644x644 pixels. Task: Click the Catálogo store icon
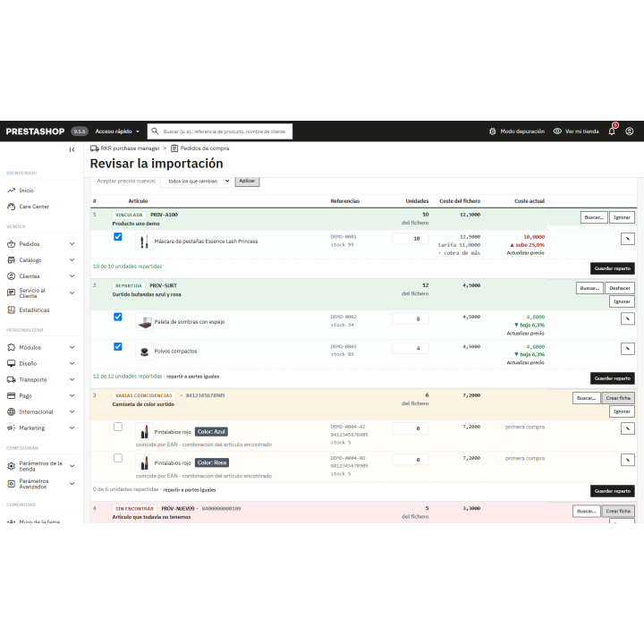pyautogui.click(x=11, y=260)
